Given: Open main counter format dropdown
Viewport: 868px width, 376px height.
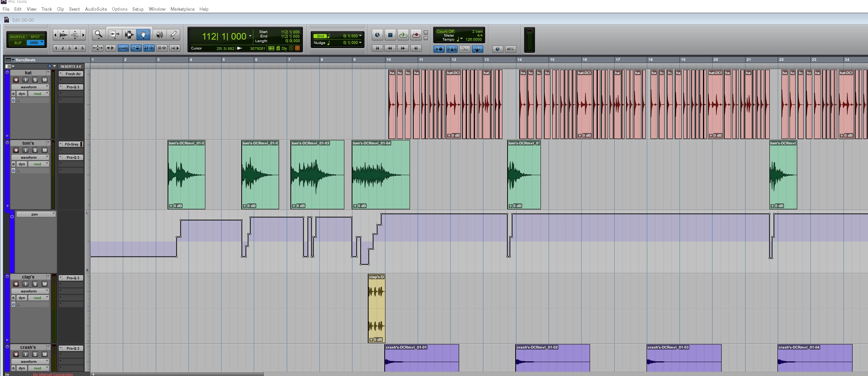Looking at the screenshot, I should [x=250, y=36].
